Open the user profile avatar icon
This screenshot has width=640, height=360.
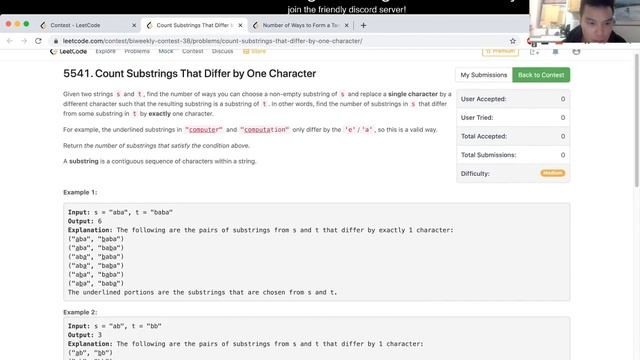pos(576,52)
